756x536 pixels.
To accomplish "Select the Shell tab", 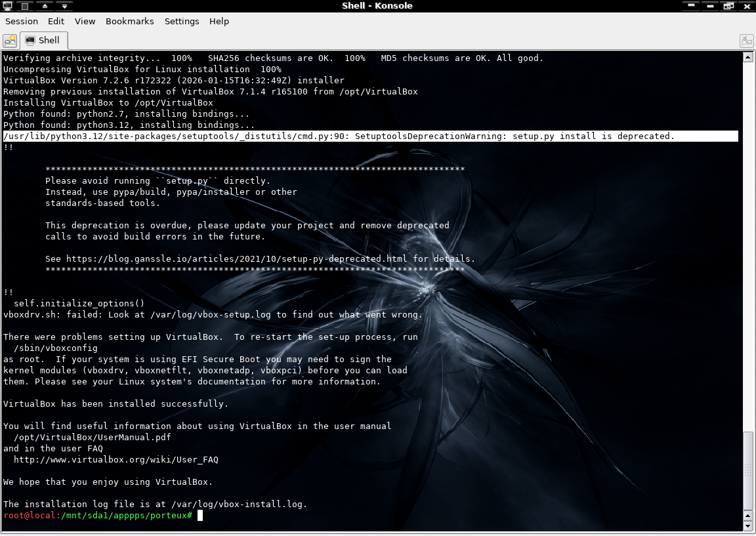I will [44, 41].
